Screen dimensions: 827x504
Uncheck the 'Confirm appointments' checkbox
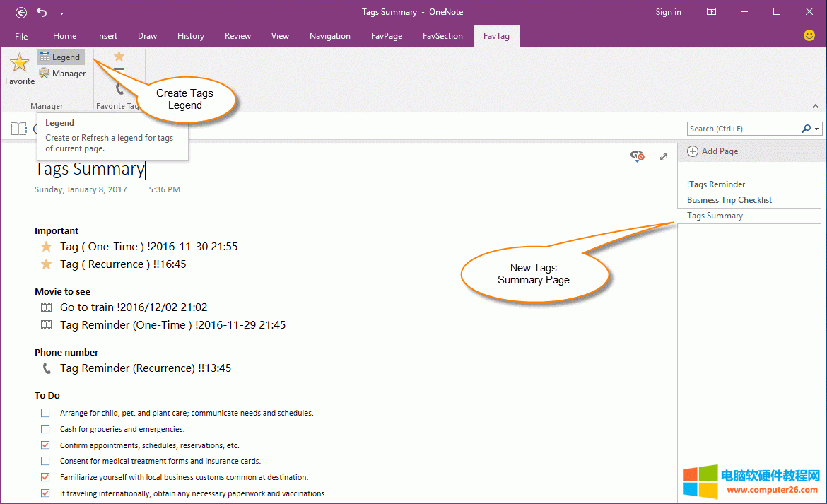[45, 445]
